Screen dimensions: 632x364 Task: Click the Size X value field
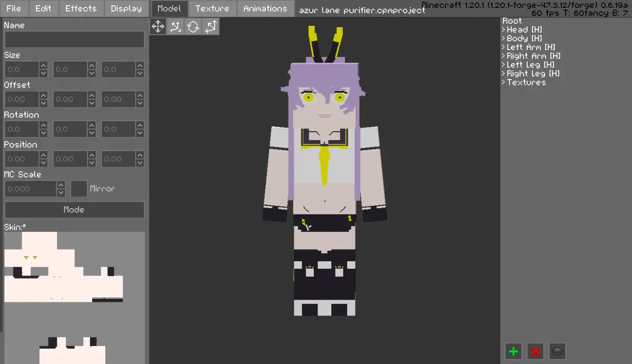click(22, 70)
